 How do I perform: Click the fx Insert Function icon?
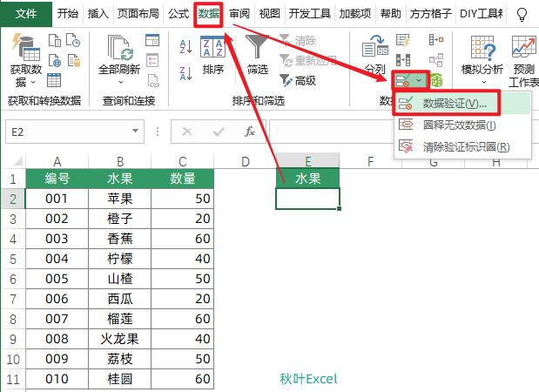coord(250,132)
